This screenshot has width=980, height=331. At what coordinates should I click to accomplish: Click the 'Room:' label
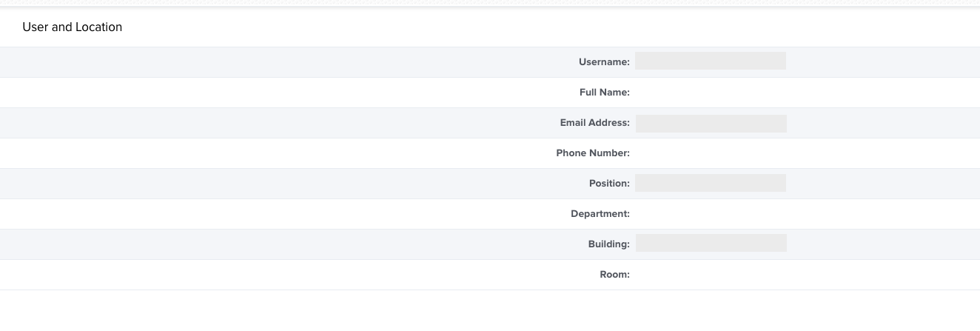click(614, 275)
